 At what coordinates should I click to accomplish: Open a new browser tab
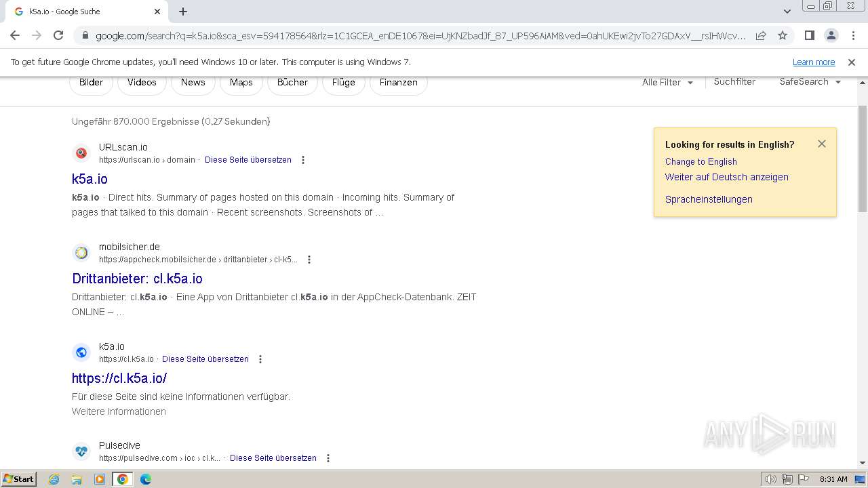tap(183, 12)
